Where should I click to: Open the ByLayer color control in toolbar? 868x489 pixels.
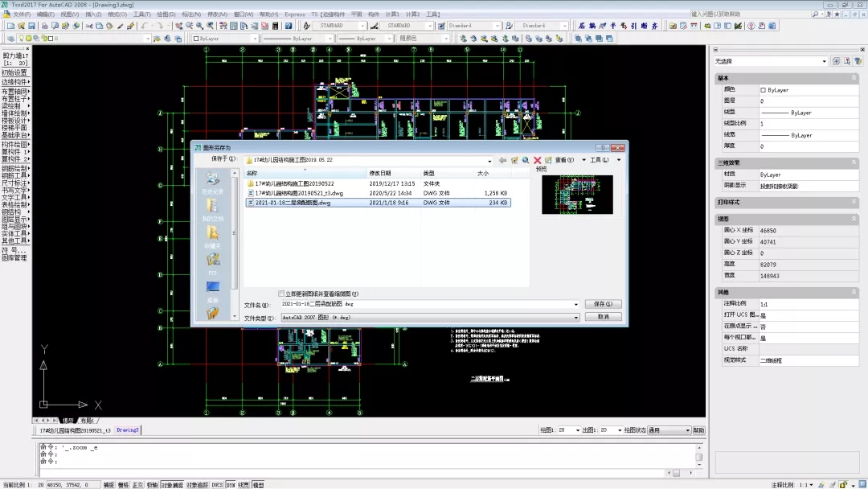click(x=225, y=39)
